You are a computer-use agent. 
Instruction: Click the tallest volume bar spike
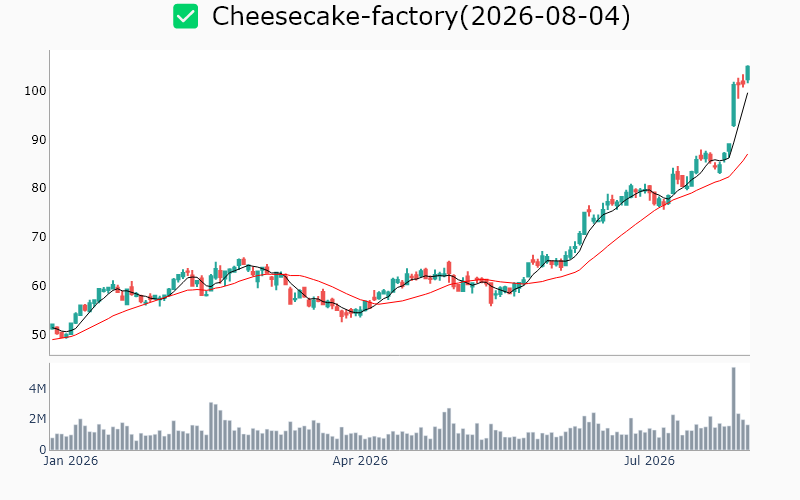coord(734,409)
